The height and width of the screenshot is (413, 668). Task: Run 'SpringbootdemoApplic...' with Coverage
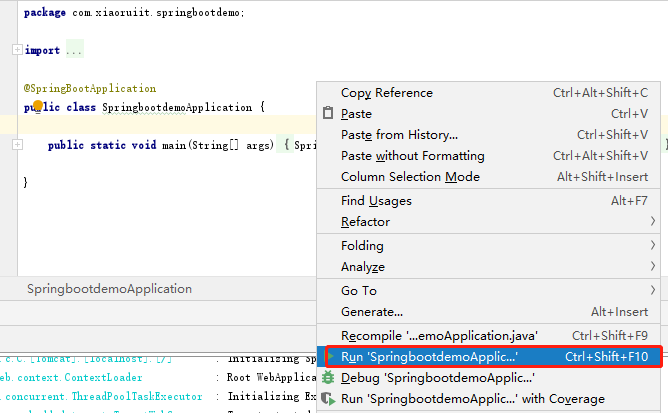click(489, 399)
